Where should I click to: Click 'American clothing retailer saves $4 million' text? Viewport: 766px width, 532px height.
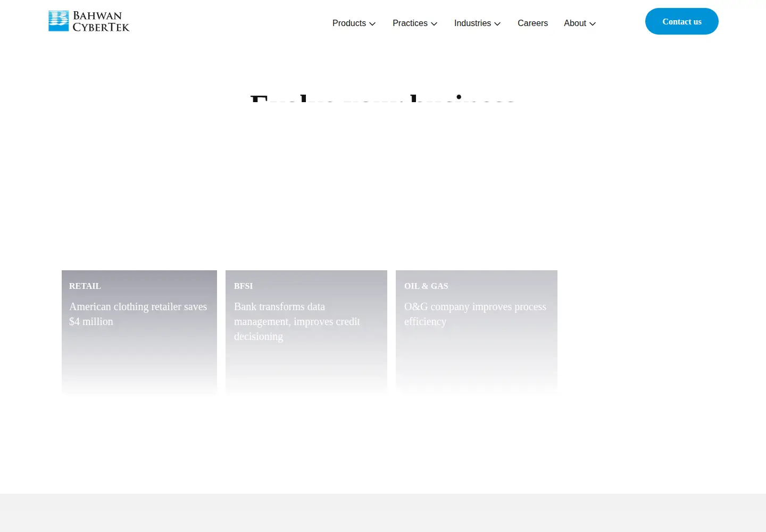coord(138,314)
